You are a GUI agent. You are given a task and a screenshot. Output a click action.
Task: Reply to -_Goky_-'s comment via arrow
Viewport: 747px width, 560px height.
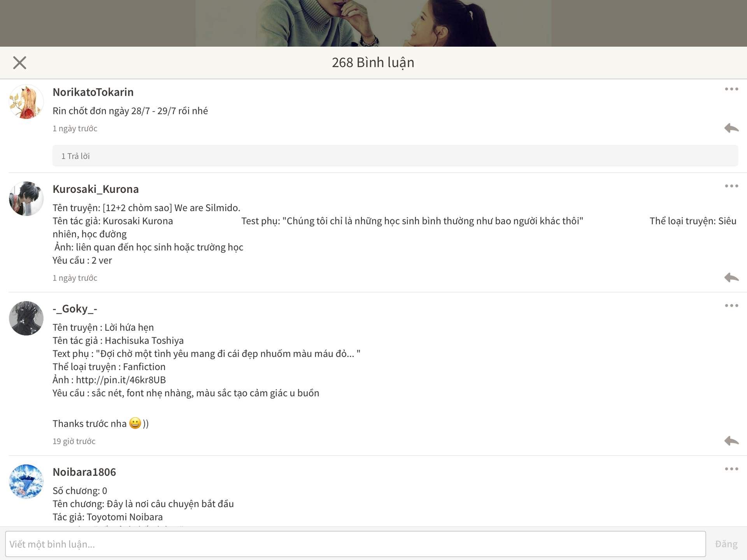click(731, 441)
